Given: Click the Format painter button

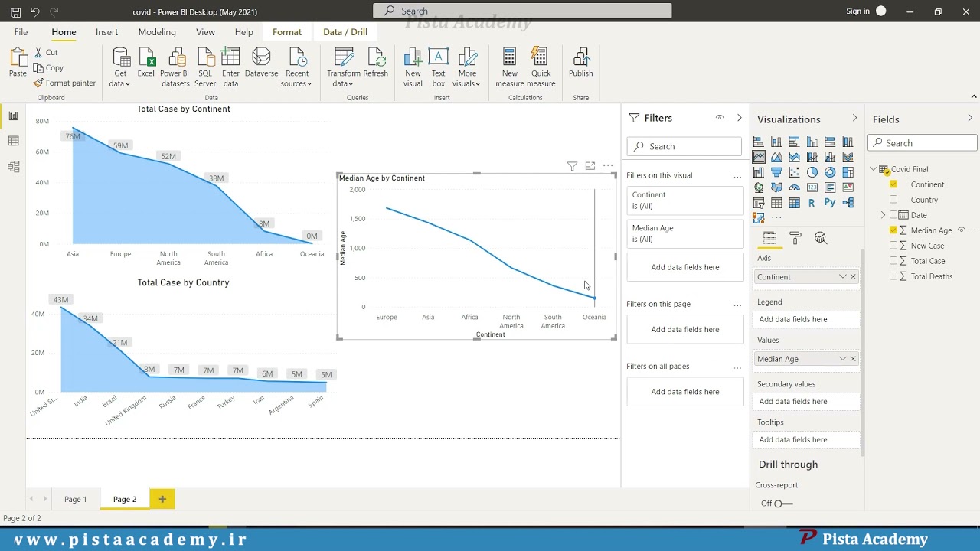Looking at the screenshot, I should pyautogui.click(x=65, y=83).
